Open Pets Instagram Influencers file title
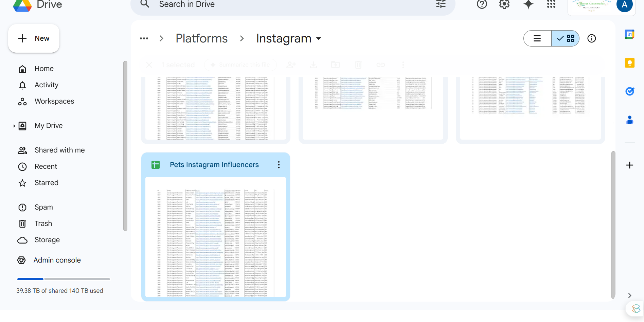Image resolution: width=644 pixels, height=322 pixels. click(214, 165)
